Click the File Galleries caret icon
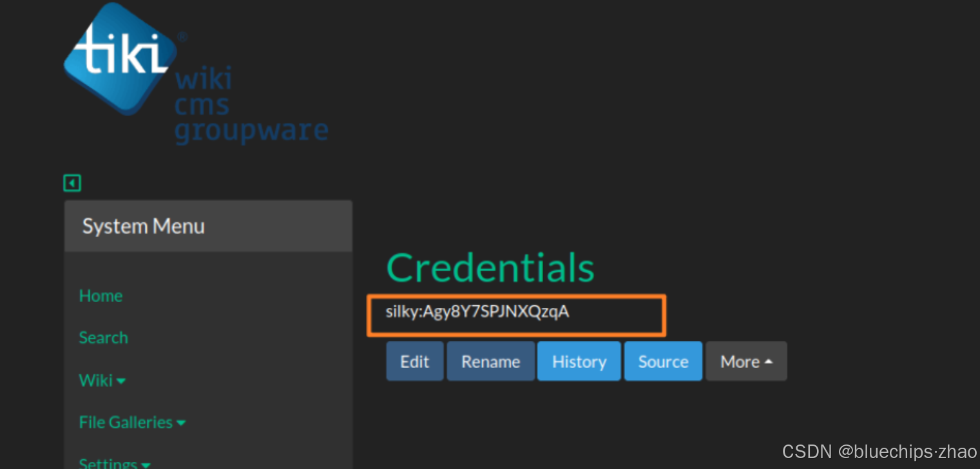Viewport: 980px width, 469px height. coord(181,423)
